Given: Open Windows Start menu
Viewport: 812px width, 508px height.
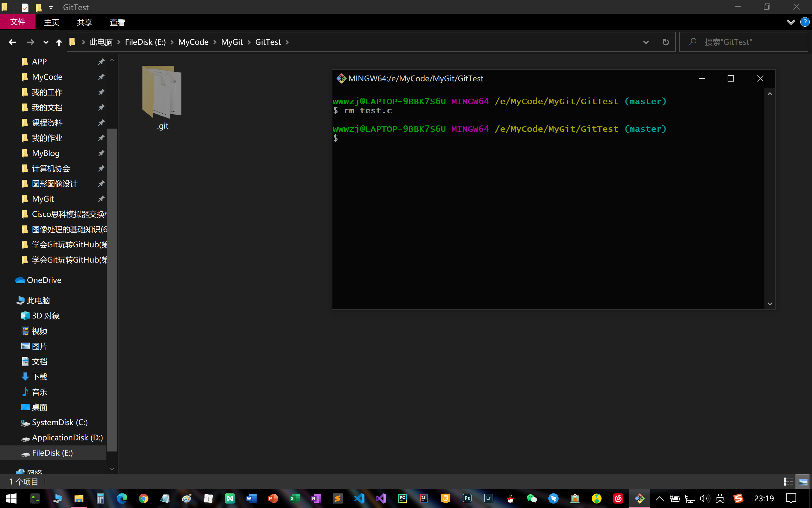Looking at the screenshot, I should coord(11,498).
